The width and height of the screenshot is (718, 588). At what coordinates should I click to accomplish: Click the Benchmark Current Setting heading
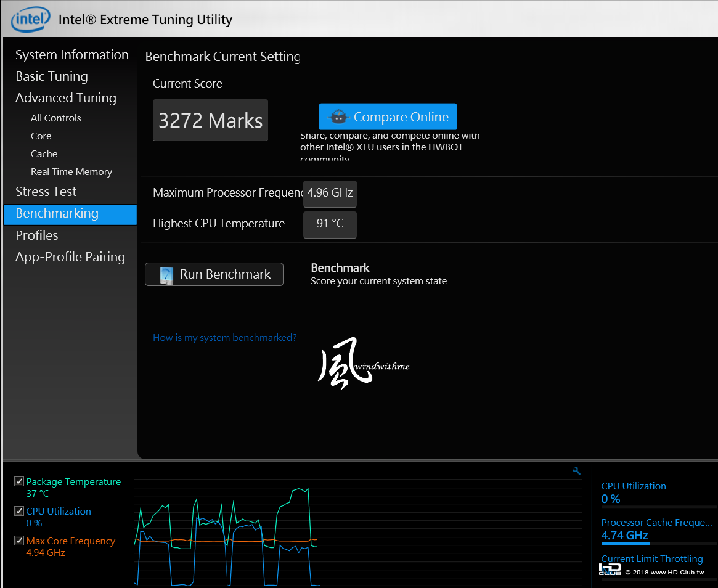[x=222, y=56]
